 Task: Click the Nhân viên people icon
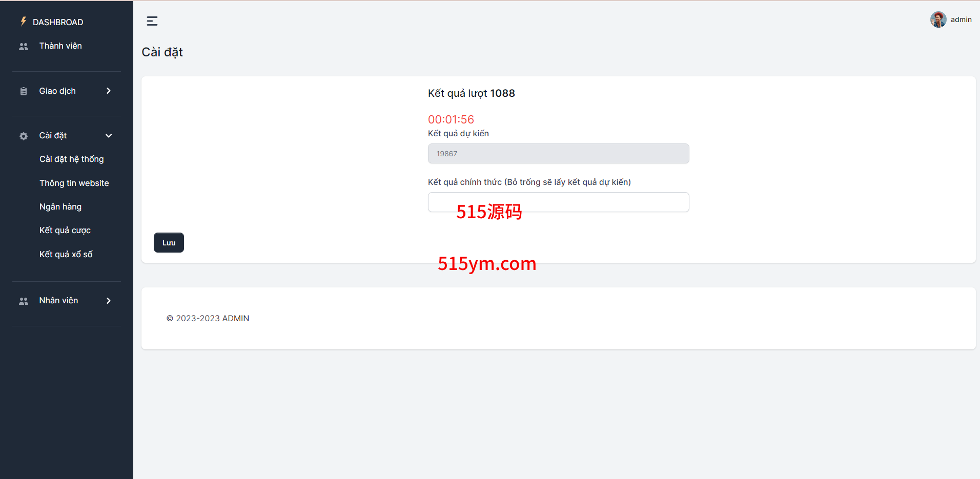pyautogui.click(x=24, y=301)
